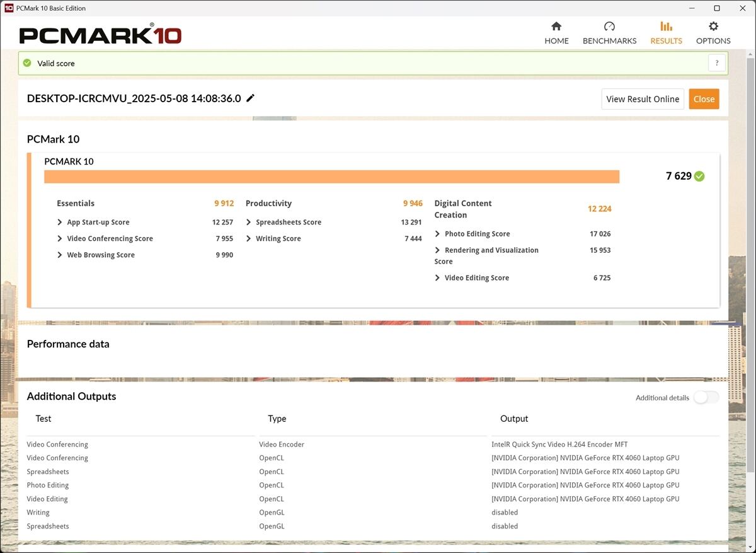Viewport: 756px width, 553px height.
Task: Expand Writing Score details
Action: pyautogui.click(x=249, y=239)
